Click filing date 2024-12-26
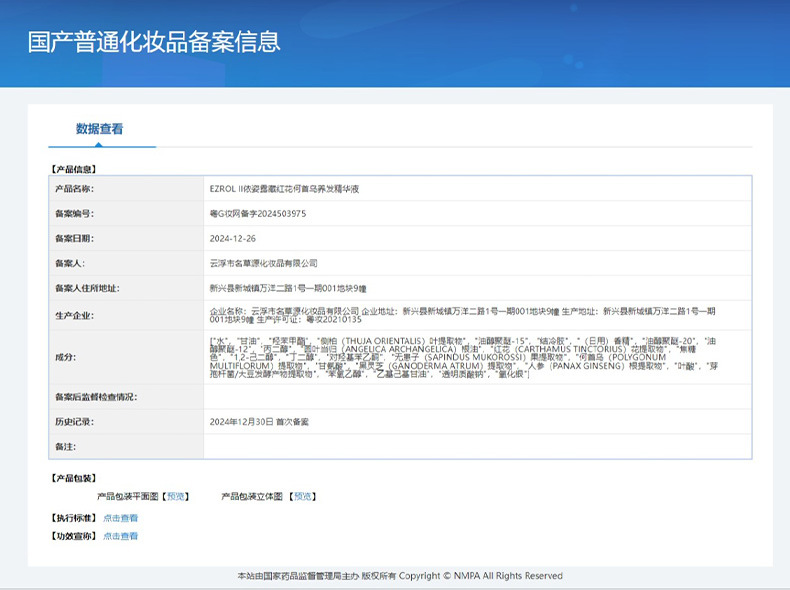The image size is (790, 590). pos(232,238)
